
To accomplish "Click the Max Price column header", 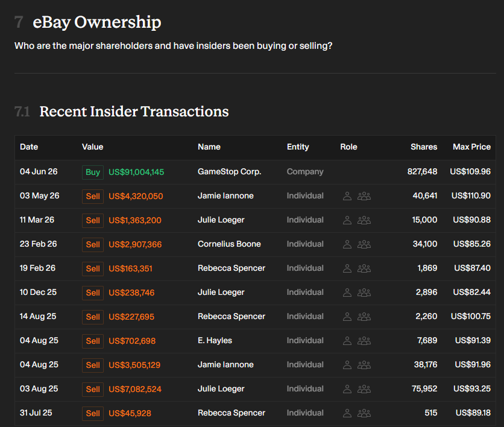I will (472, 147).
